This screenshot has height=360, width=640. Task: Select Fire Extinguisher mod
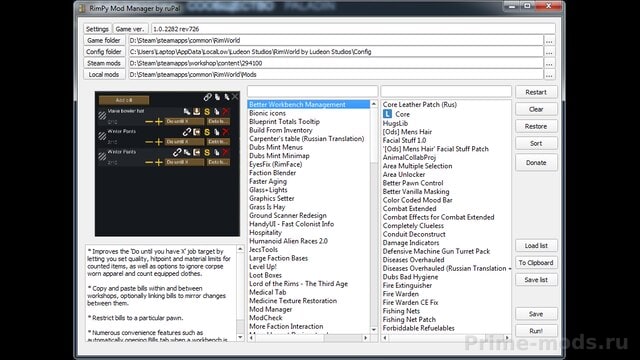coord(407,285)
